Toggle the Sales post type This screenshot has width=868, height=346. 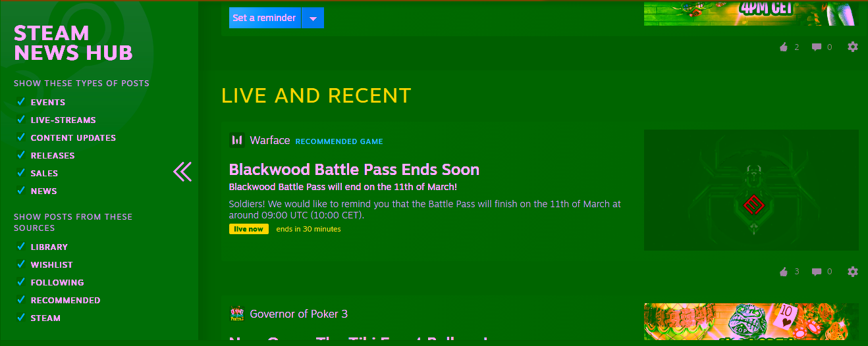pos(21,173)
